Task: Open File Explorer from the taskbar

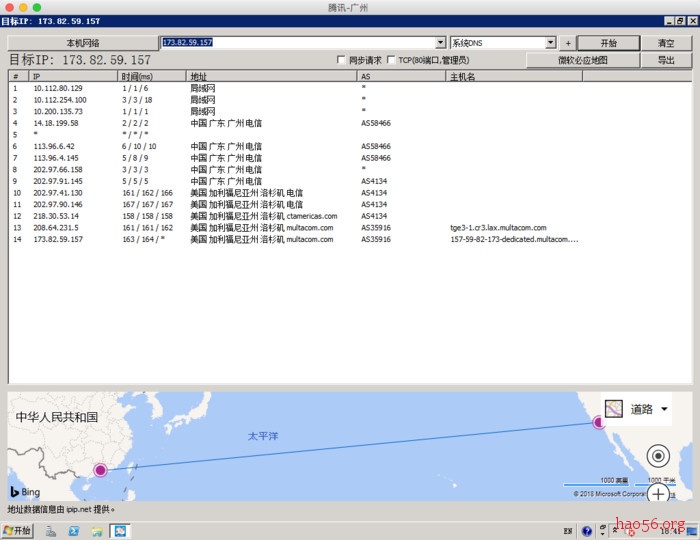Action: (97, 531)
